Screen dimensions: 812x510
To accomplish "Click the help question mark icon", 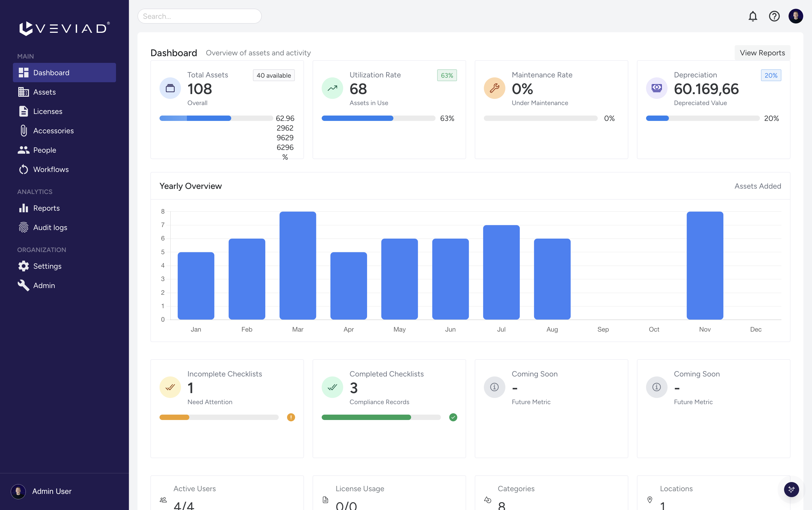I will click(x=774, y=16).
